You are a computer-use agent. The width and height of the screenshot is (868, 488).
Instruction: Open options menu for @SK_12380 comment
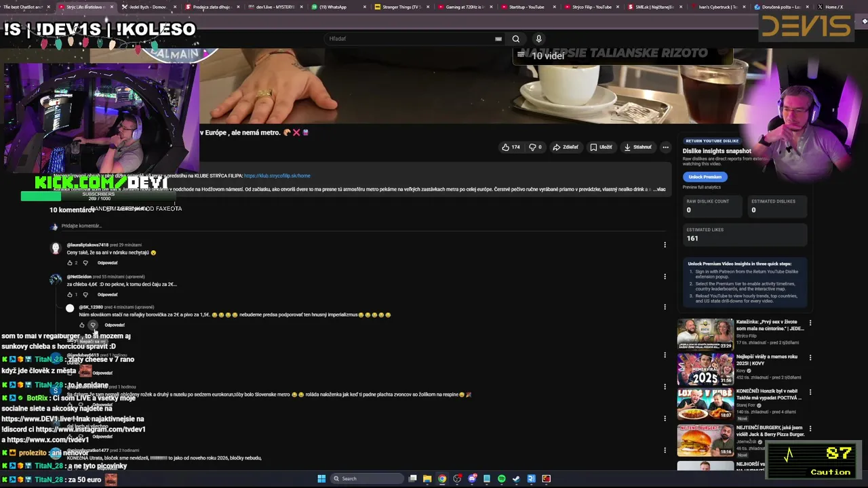(665, 307)
